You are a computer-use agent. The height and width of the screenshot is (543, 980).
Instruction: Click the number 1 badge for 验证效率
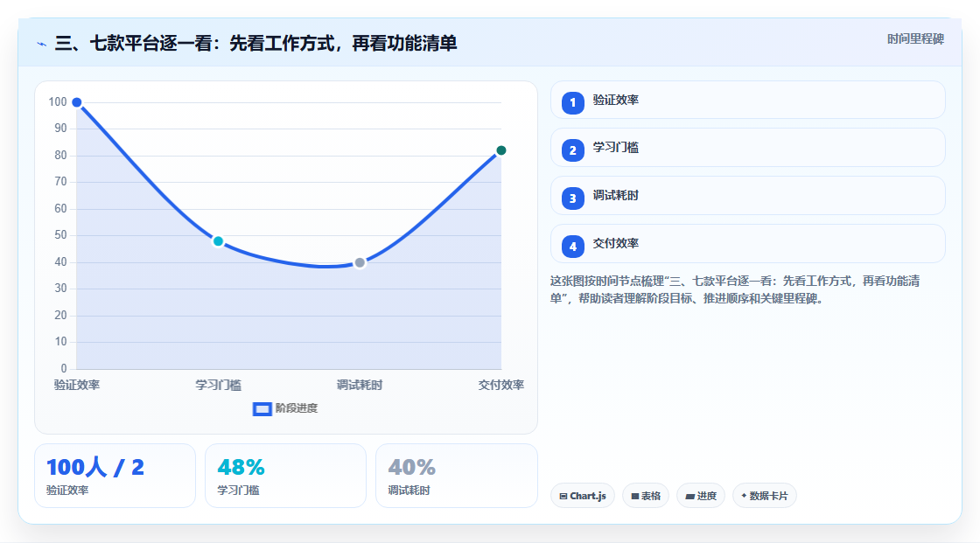(572, 102)
